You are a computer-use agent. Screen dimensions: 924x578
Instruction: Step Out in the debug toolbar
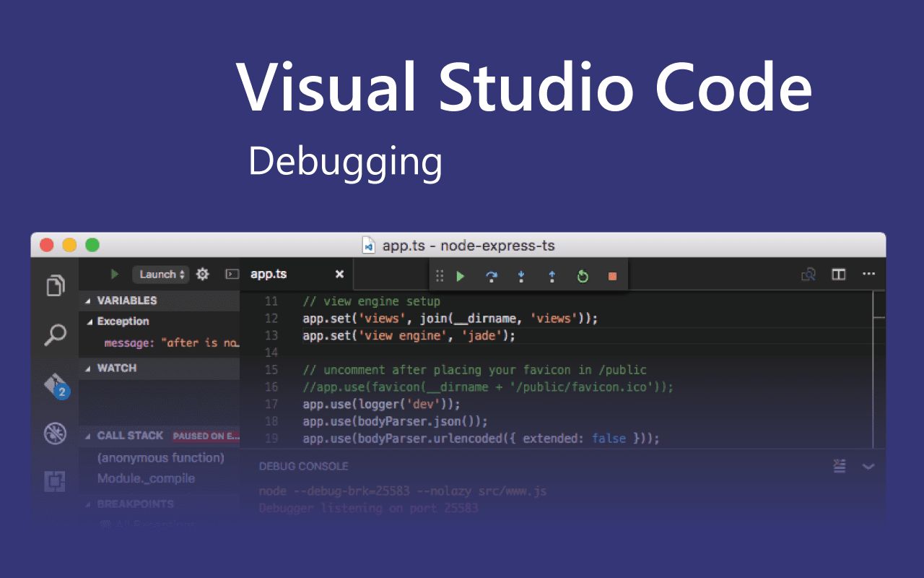coord(552,276)
